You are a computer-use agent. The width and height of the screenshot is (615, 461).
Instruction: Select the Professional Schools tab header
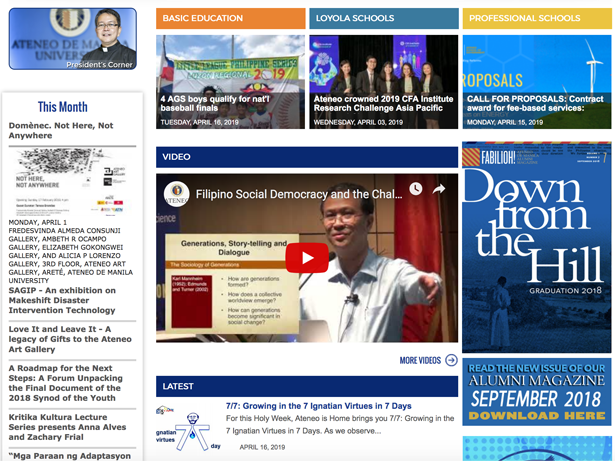click(x=537, y=18)
